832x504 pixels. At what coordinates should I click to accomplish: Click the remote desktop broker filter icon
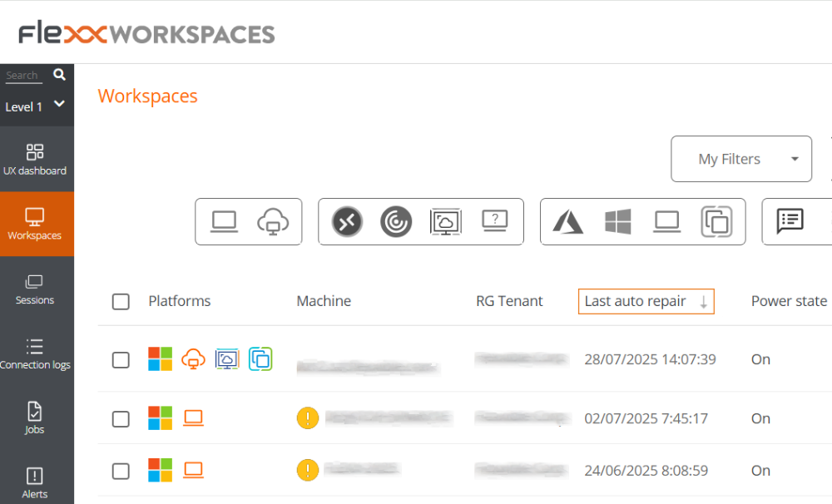347,222
